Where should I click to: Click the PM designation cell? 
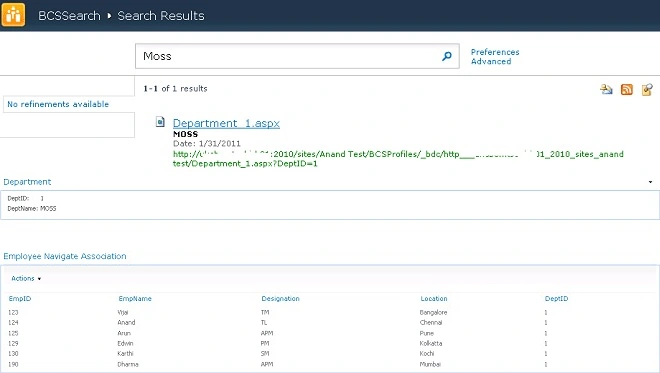pyautogui.click(x=265, y=343)
